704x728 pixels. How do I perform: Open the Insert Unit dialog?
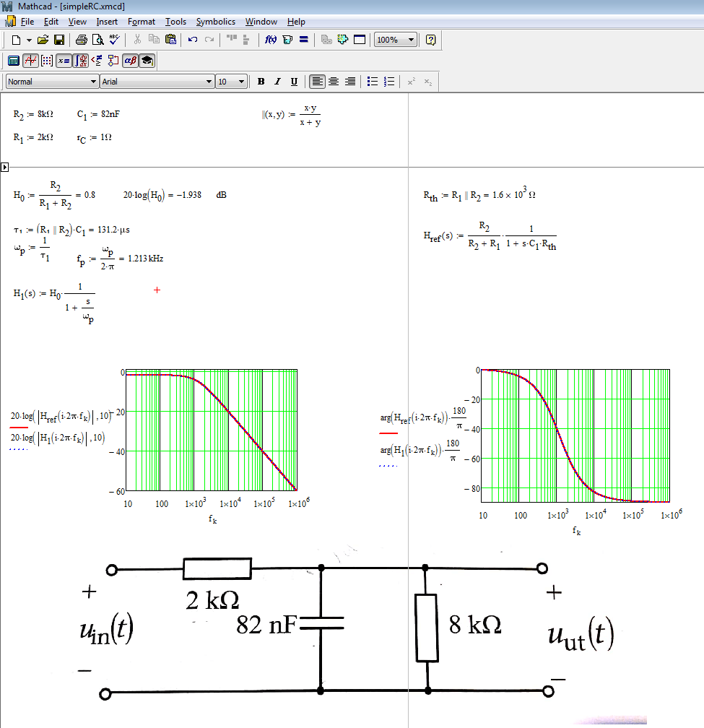click(x=286, y=40)
